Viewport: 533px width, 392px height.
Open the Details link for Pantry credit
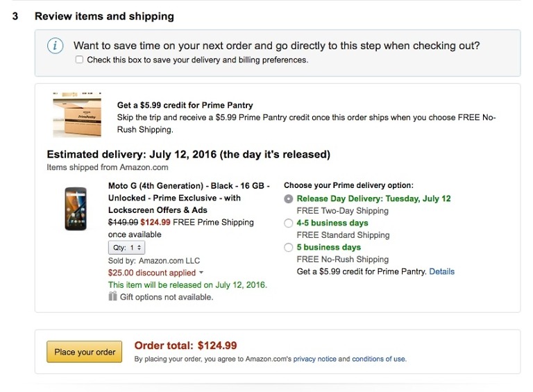click(x=441, y=271)
